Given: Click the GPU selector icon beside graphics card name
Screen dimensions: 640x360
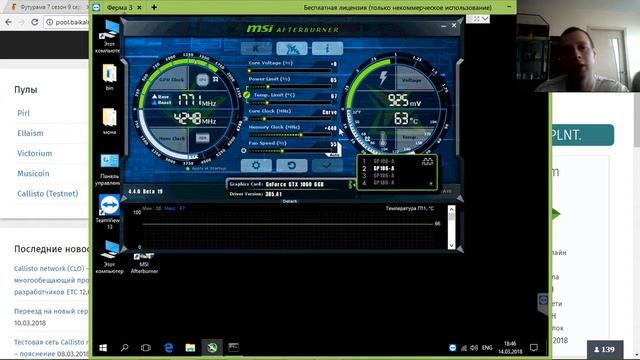Looking at the screenshot, I should [351, 185].
